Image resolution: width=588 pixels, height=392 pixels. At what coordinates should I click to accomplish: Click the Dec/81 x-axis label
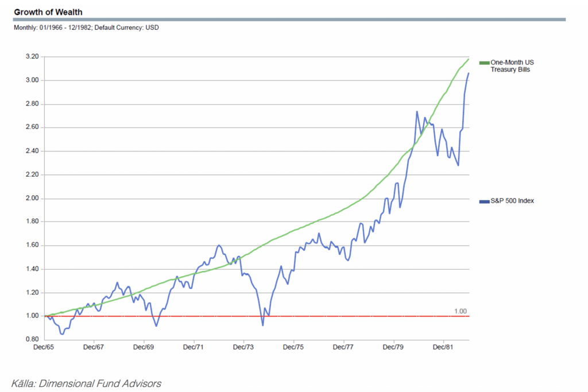pyautogui.click(x=443, y=347)
